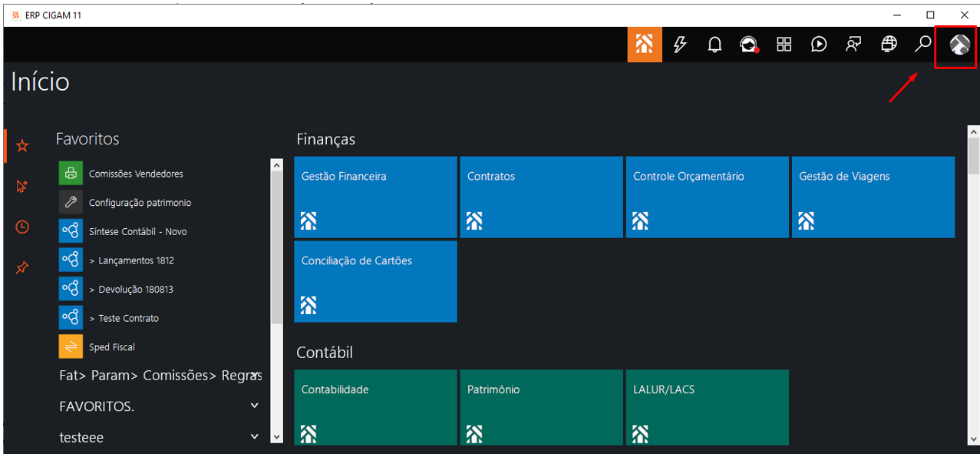
Task: Select the pin icon in sidebar
Action: click(22, 268)
